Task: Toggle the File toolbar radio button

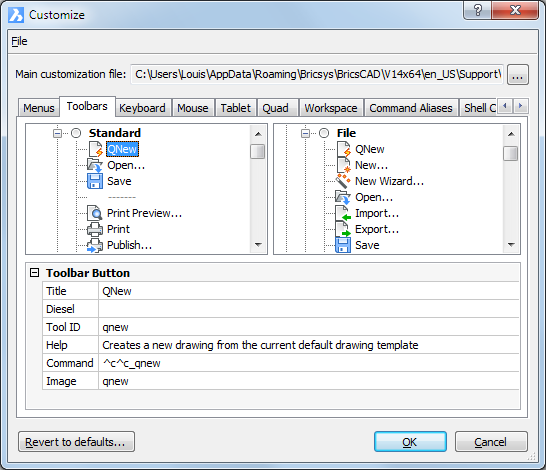Action: tap(324, 133)
